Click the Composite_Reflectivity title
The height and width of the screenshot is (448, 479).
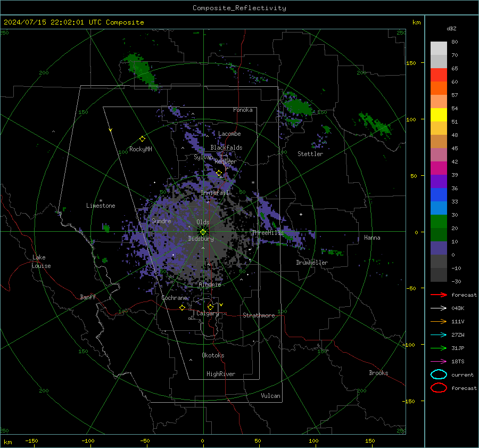[240, 8]
